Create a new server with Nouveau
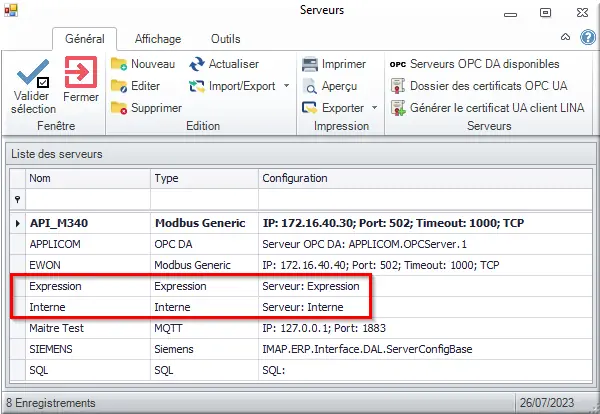This screenshot has height=414, width=600. 143,64
